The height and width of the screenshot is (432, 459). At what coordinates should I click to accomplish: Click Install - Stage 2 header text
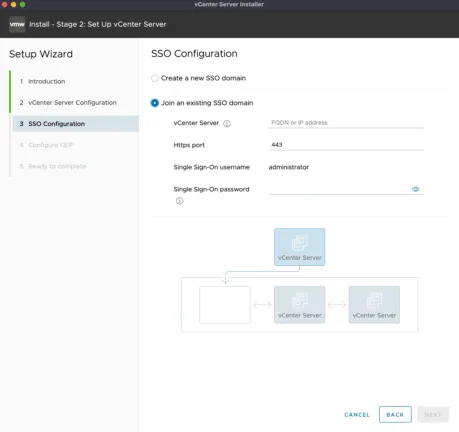coord(97,24)
